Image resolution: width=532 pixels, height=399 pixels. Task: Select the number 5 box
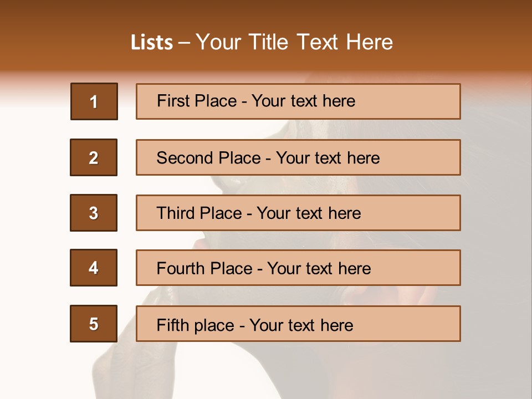point(94,324)
